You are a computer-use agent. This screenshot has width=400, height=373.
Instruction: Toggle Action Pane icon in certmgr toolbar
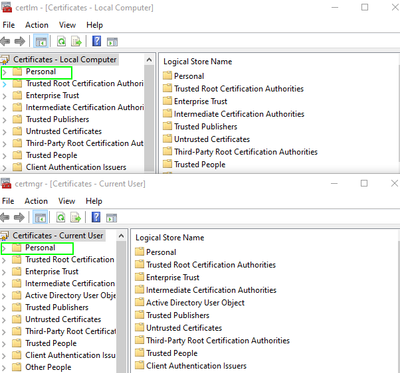coord(112,218)
